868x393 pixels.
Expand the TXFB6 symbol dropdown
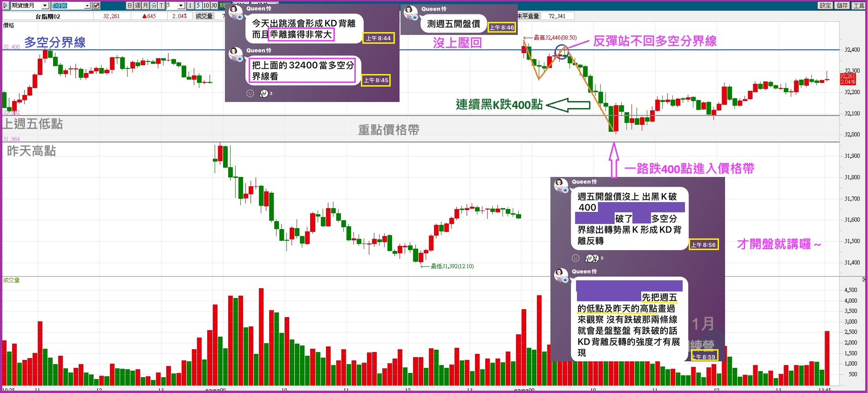click(x=87, y=6)
